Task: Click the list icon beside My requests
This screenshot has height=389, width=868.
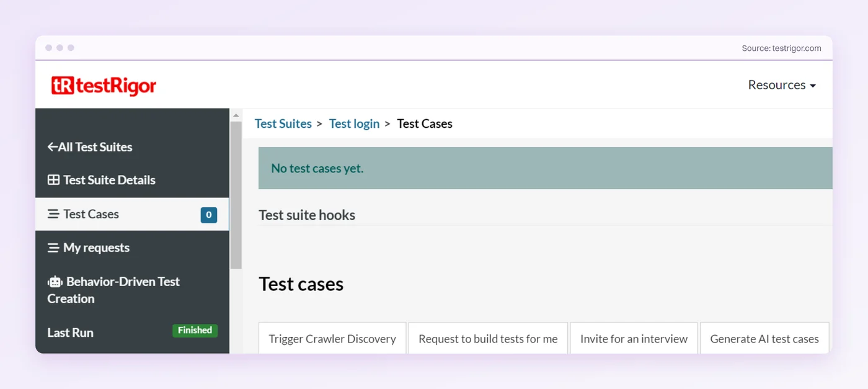Action: 53,248
